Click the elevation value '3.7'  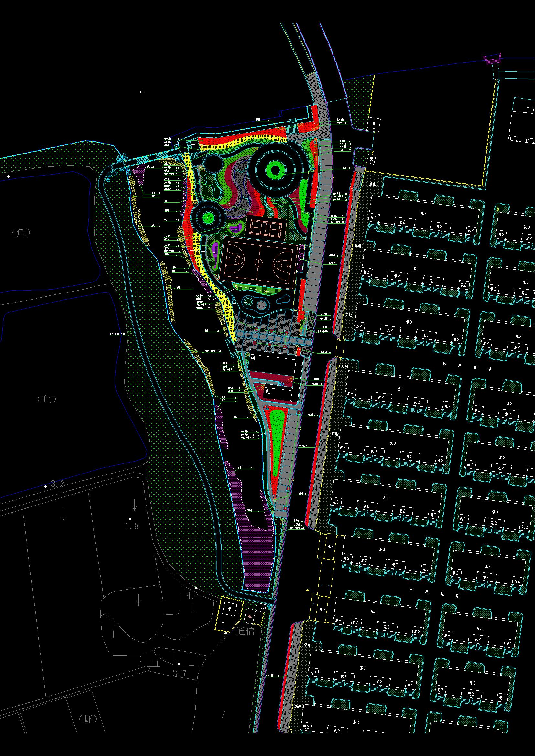pos(180,673)
